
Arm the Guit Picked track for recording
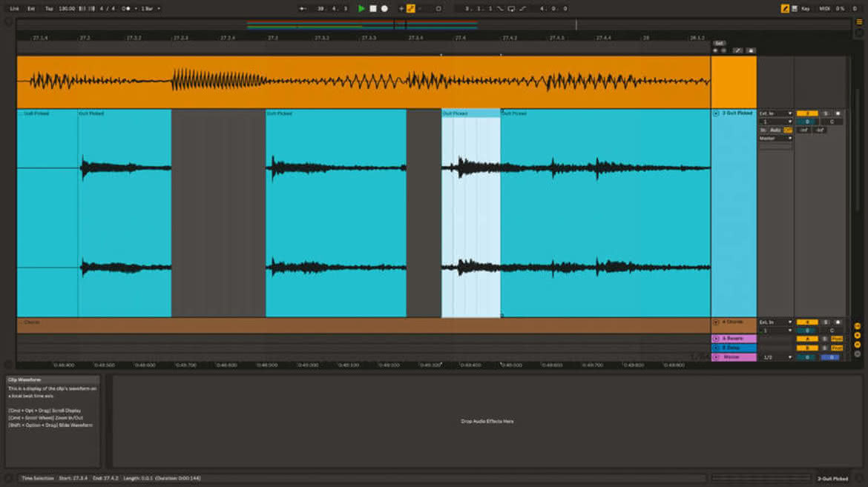[x=838, y=113]
